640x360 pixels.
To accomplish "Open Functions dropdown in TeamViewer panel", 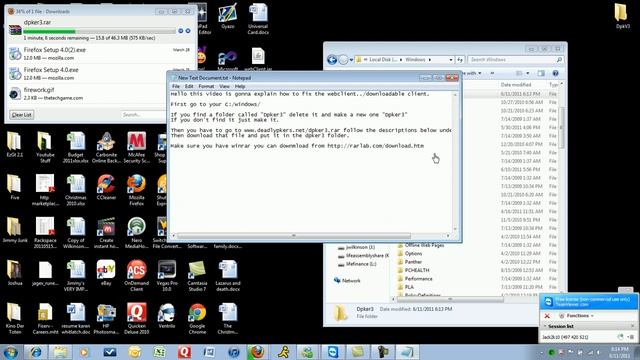I will click(x=576, y=316).
